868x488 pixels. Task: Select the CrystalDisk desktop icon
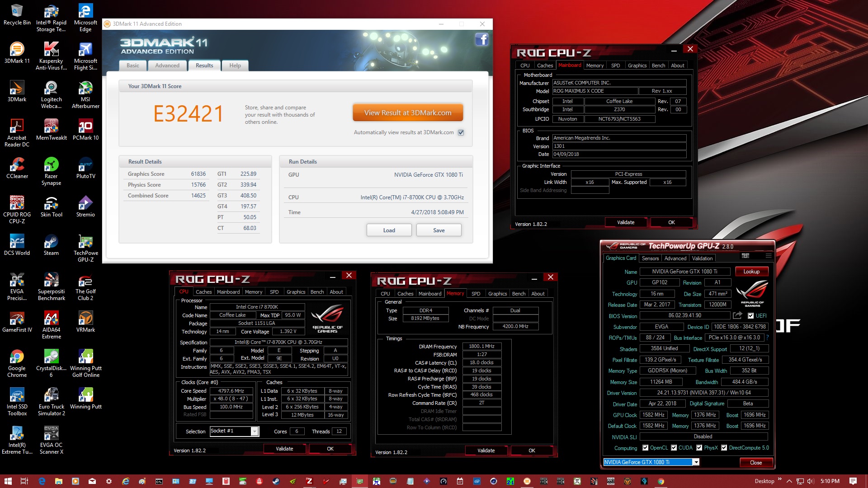(x=51, y=363)
